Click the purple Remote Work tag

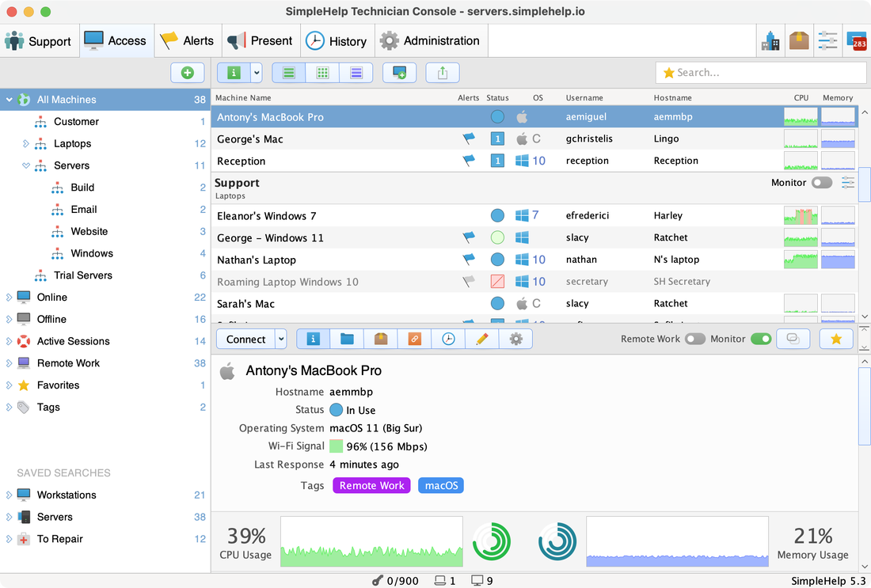(371, 485)
